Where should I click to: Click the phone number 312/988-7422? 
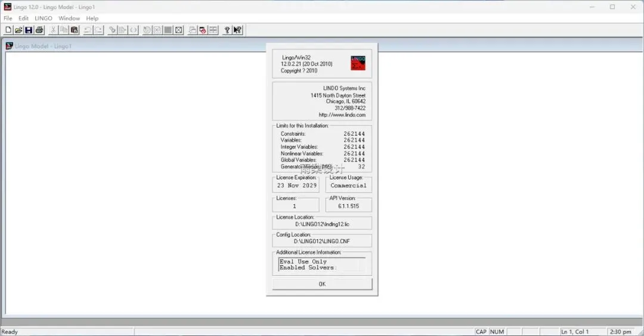[x=350, y=108]
